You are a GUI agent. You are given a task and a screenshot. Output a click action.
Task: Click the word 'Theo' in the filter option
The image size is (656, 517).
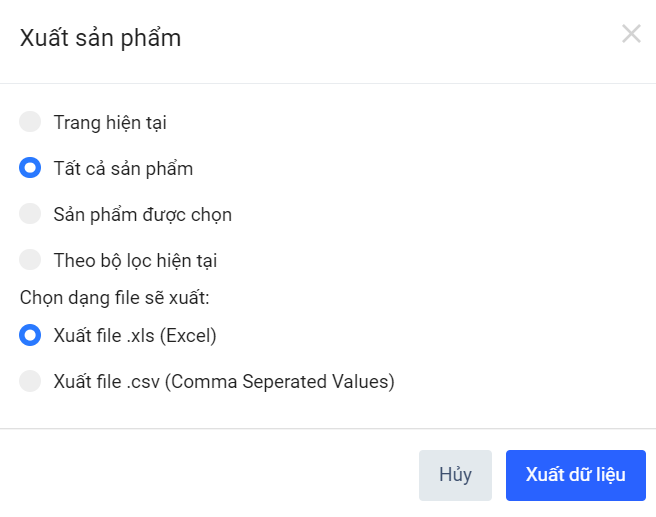tap(72, 261)
